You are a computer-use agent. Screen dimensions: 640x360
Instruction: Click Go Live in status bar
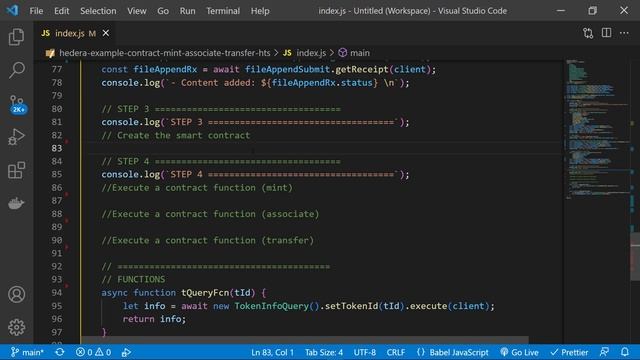tap(519, 352)
